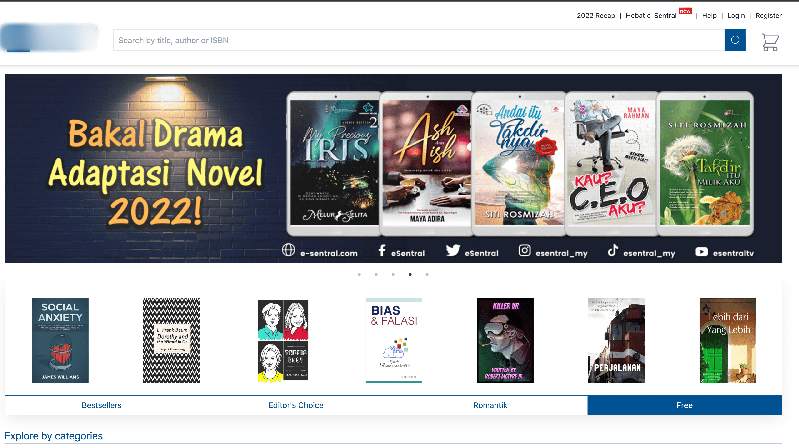Open the Help link
This screenshot has width=799, height=448.
tap(709, 16)
